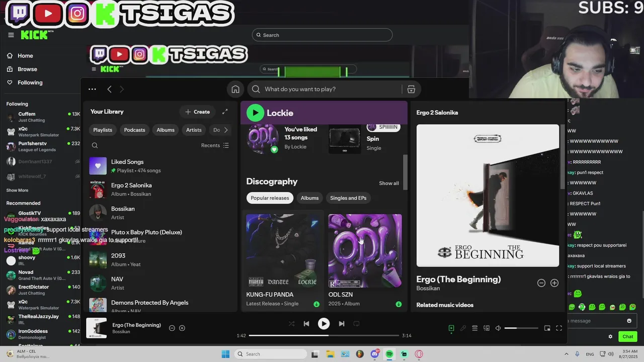644x362 pixels.
Task: Click downloaded indicator on KUNG-FU PANDA
Action: pyautogui.click(x=316, y=304)
